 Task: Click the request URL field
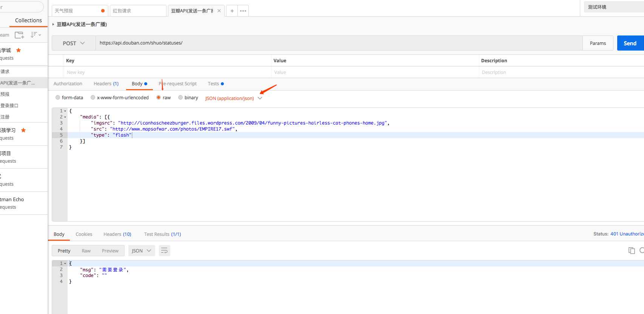click(x=339, y=43)
